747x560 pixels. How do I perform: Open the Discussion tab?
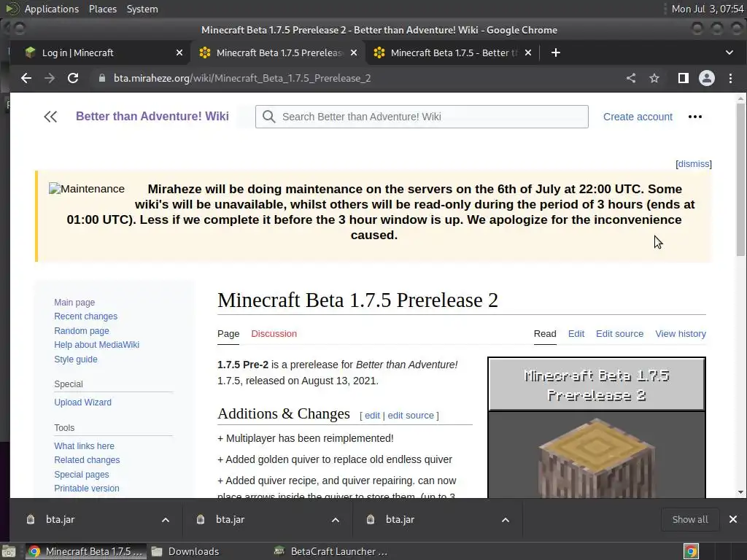274,334
